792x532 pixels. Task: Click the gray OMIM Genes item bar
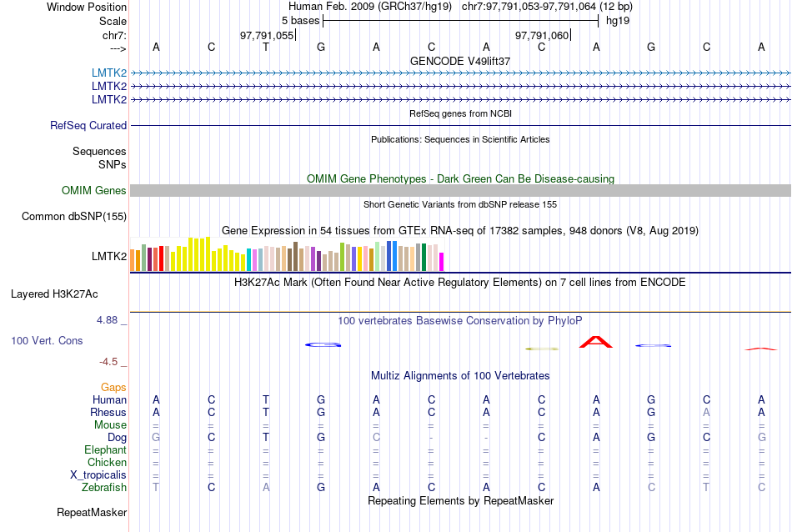(x=461, y=190)
